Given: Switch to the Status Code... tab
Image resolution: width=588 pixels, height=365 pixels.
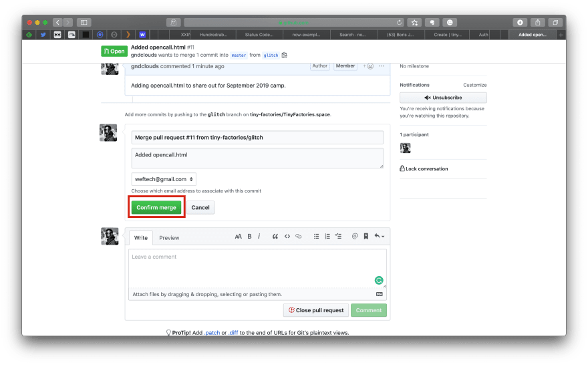Looking at the screenshot, I should [259, 35].
